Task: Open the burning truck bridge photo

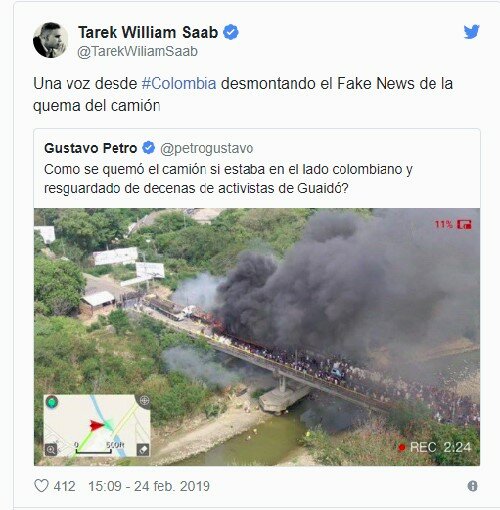Action: coord(257,337)
